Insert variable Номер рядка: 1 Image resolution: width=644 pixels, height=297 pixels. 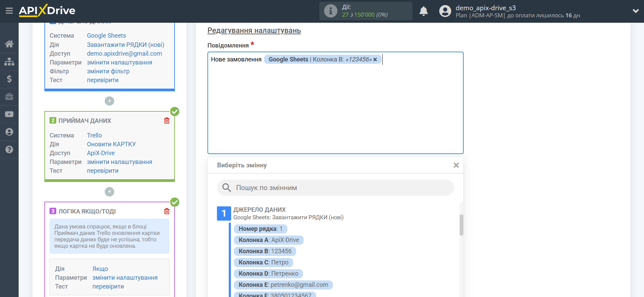point(260,229)
